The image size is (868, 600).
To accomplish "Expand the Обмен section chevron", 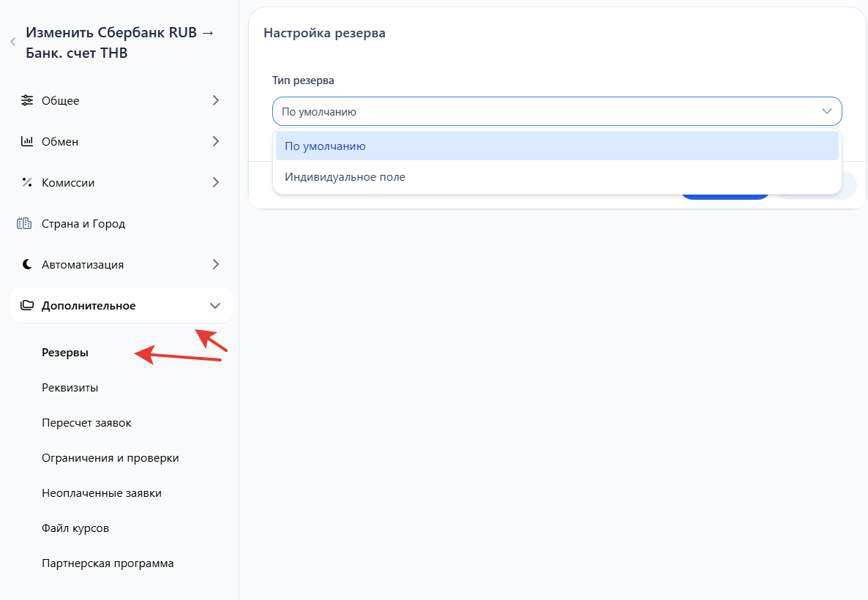I will pos(215,141).
